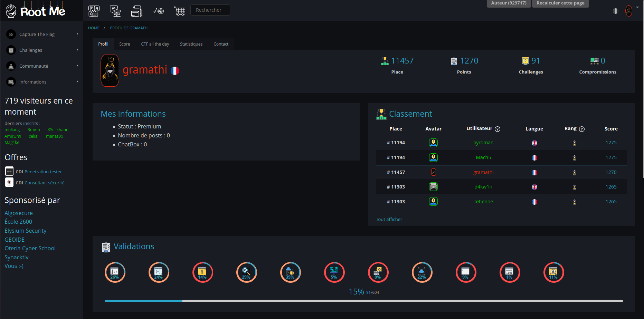Click the pulse activity icon in the toolbar
644x319 pixels.
pos(158,11)
